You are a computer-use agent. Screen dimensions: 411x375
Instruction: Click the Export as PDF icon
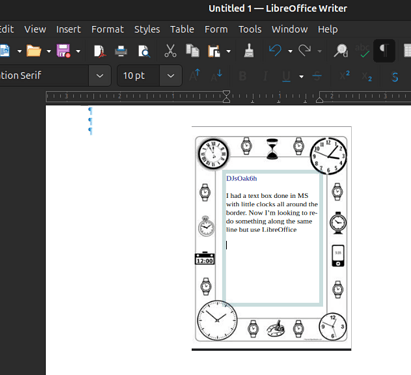[100, 51]
